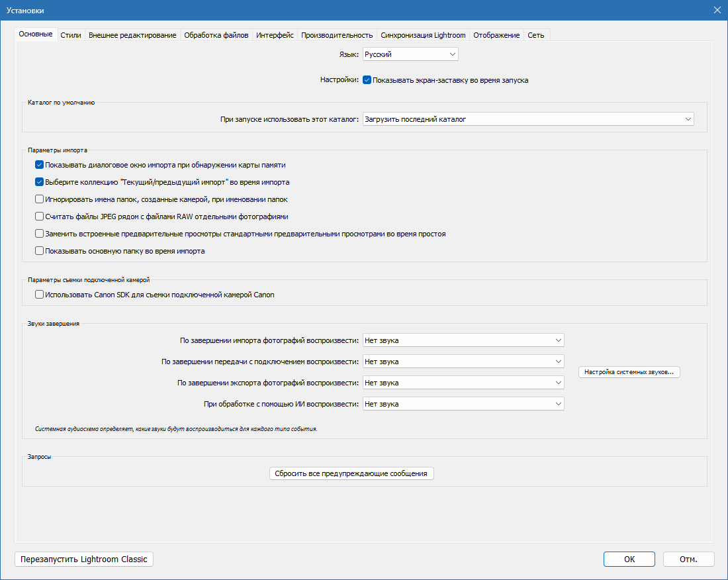Image resolution: width=728 pixels, height=580 pixels.
Task: Click the system audio scheme note text
Action: (x=177, y=429)
